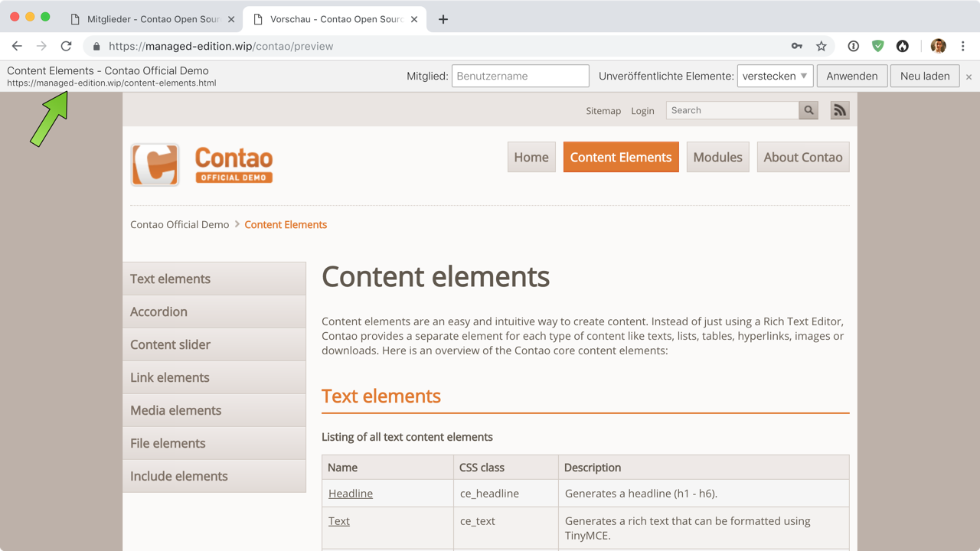Go to the Home navigation item
Viewport: 980px width, 551px height.
531,157
